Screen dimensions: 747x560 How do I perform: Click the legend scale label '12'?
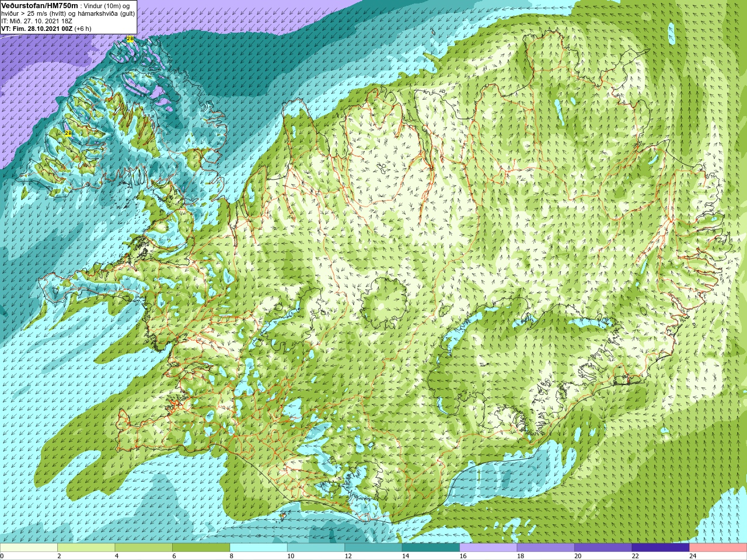click(348, 556)
